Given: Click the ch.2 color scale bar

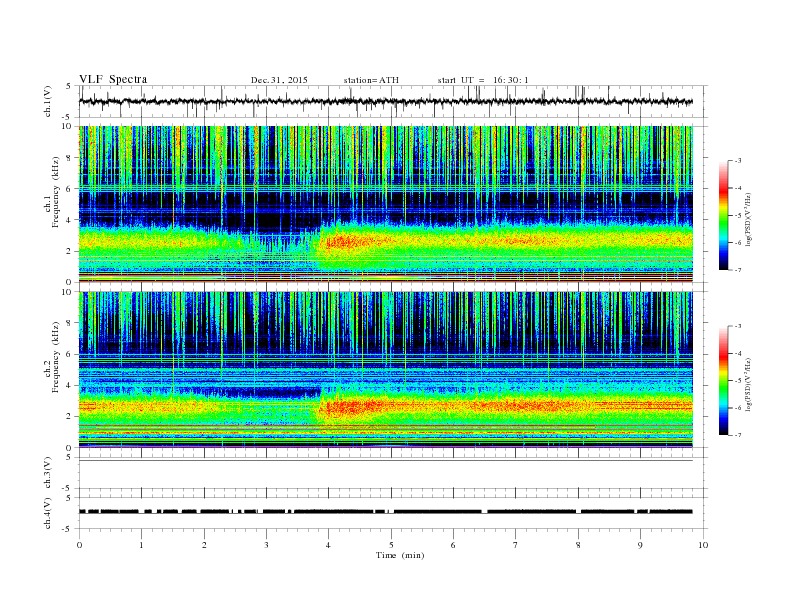Looking at the screenshot, I should pyautogui.click(x=723, y=380).
